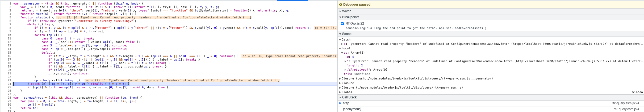Screen dimensions: 644x112
Task: Uncheck the RTKApi.js:22 breakpoint checkbox
Action: pyautogui.click(x=342, y=23)
